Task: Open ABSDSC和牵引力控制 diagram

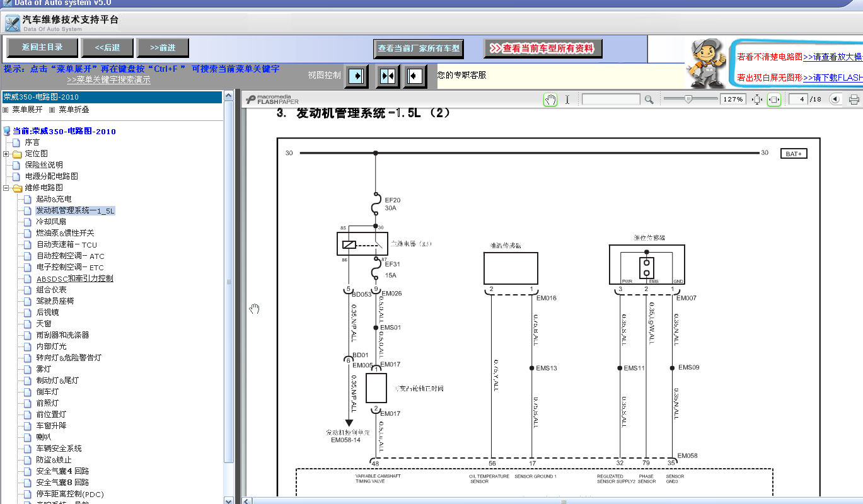Action: tap(74, 278)
